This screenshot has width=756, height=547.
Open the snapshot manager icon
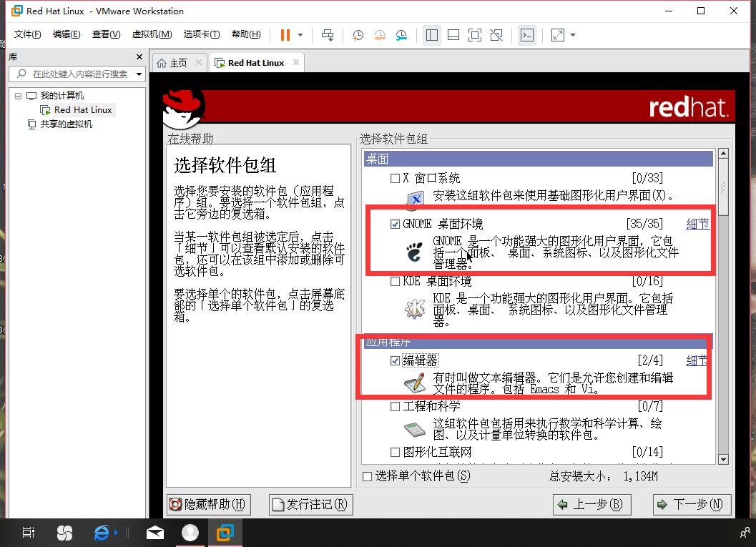tap(401, 35)
